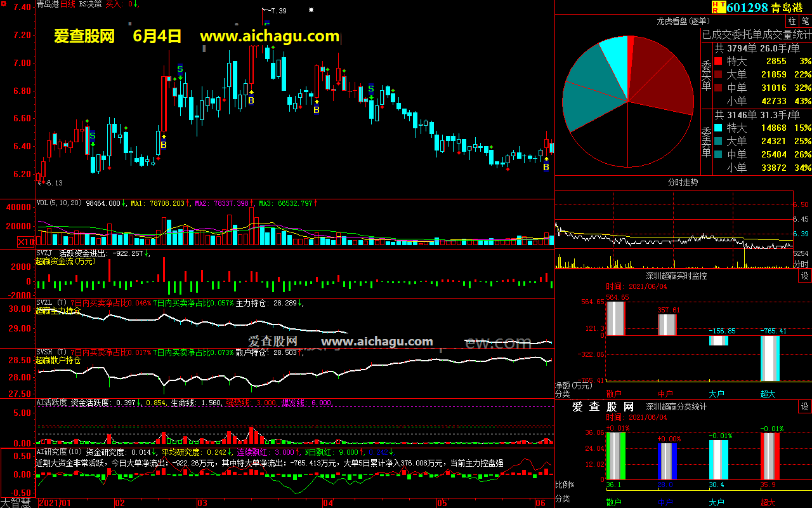Click the 超赢主力持仓 label
812x508 pixels.
point(58,311)
